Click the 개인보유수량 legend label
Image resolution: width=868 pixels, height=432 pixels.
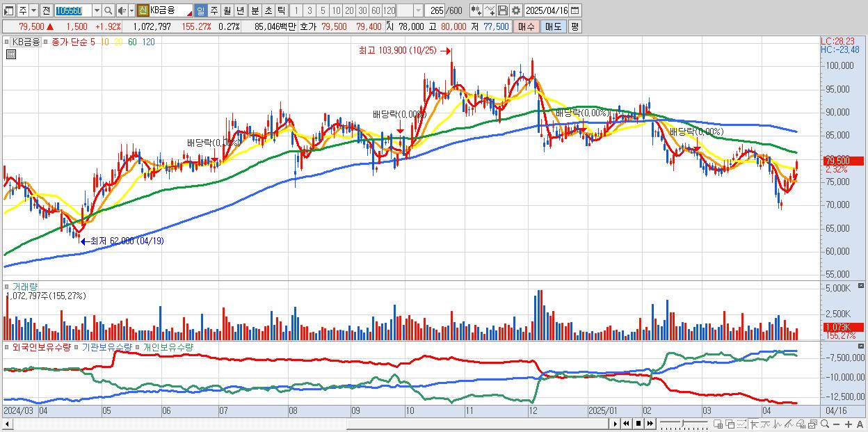(x=168, y=346)
